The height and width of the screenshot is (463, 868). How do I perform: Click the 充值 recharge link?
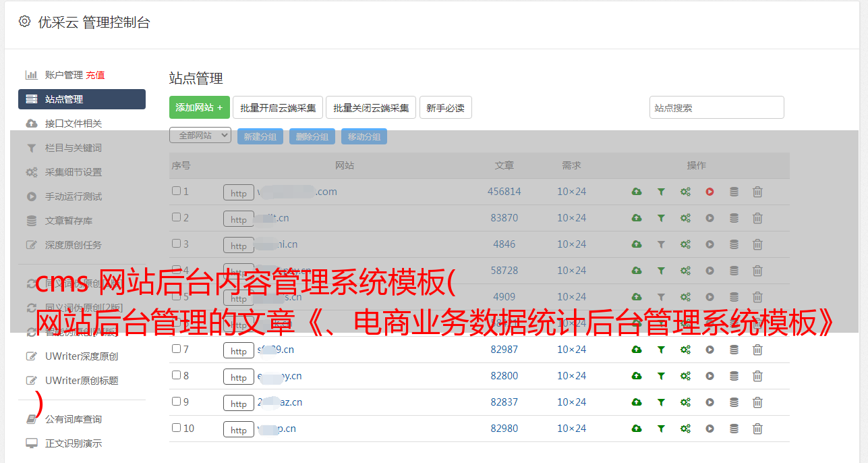coord(95,75)
